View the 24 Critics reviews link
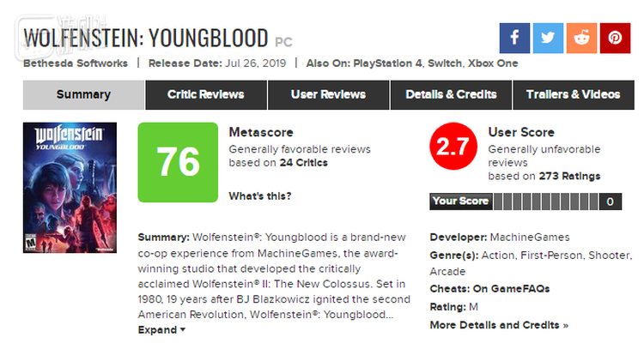Screen dimensions: 644x343 (x=303, y=162)
